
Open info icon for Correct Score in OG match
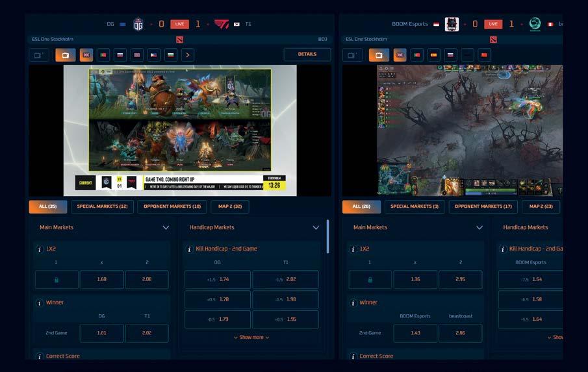(x=40, y=356)
